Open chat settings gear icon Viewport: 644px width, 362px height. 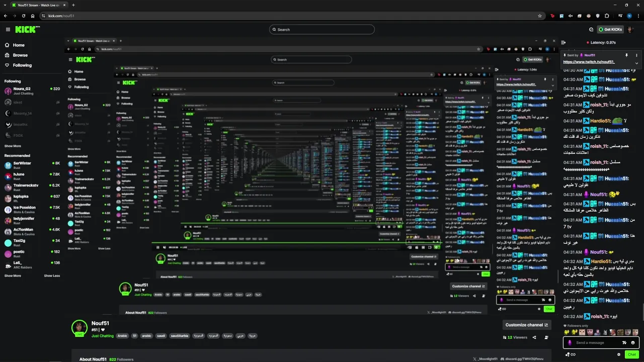tap(619, 354)
